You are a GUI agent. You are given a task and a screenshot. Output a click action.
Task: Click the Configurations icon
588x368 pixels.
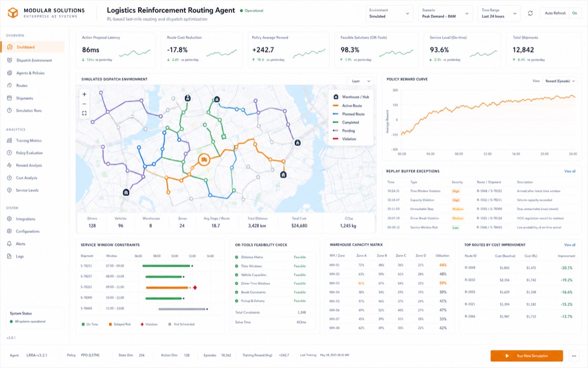[9, 231]
